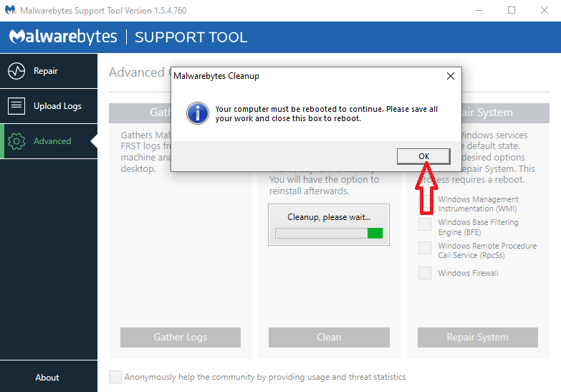Click OK in the Malwarebytes Cleanup dialog
Screen dimensions: 561x392
coord(423,156)
